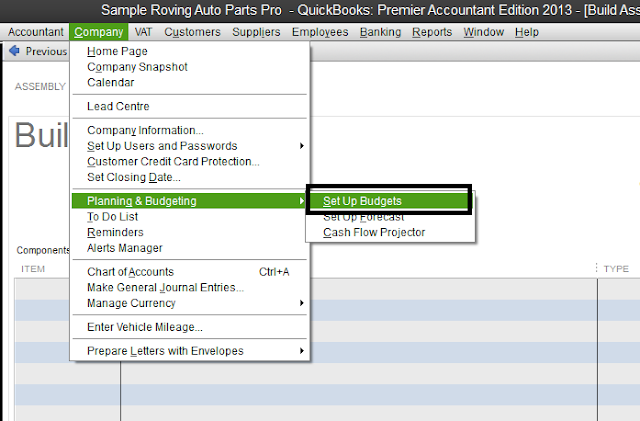Open the Reports menu
Screen dimensions: 640x421
coord(432,32)
